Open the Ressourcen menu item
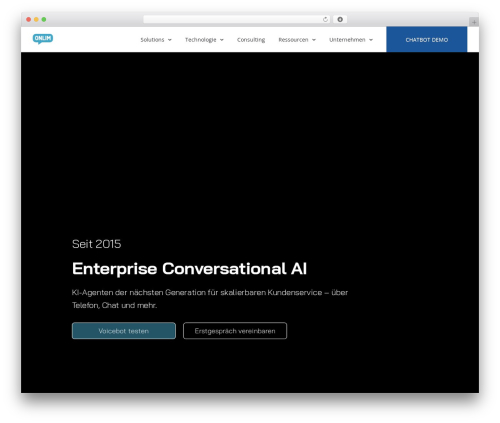 [293, 40]
